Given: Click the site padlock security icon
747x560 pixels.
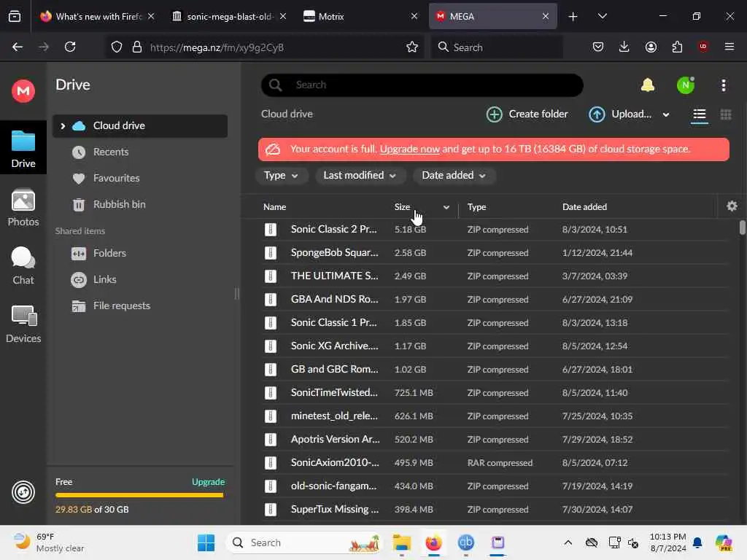Looking at the screenshot, I should (x=136, y=47).
